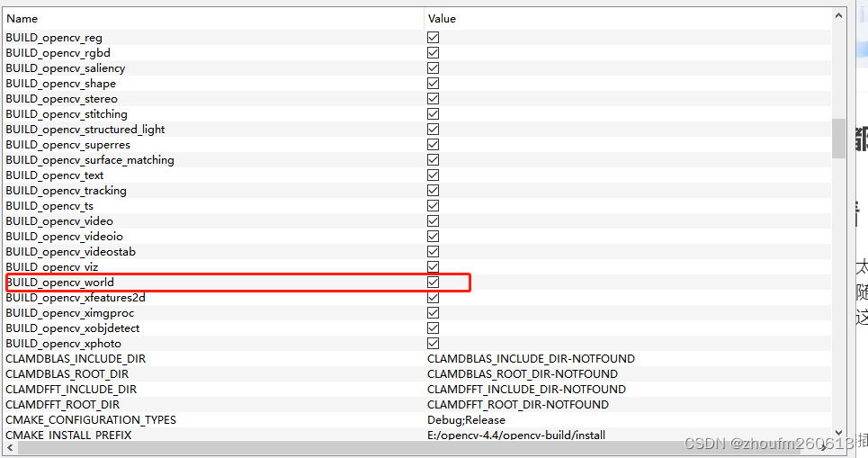868x458 pixels.
Task: Select the BUILD_opencv_videostab name entry
Action: click(71, 251)
